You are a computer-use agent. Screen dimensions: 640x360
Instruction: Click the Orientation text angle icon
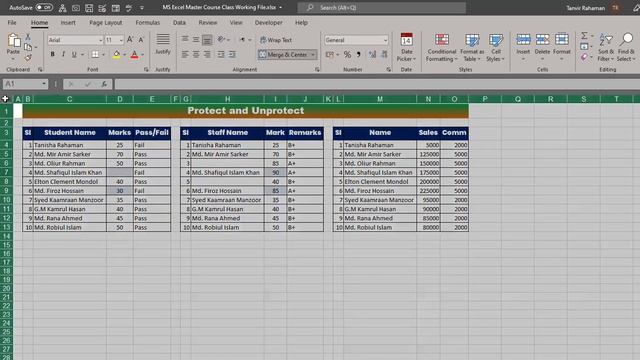[x=221, y=40]
